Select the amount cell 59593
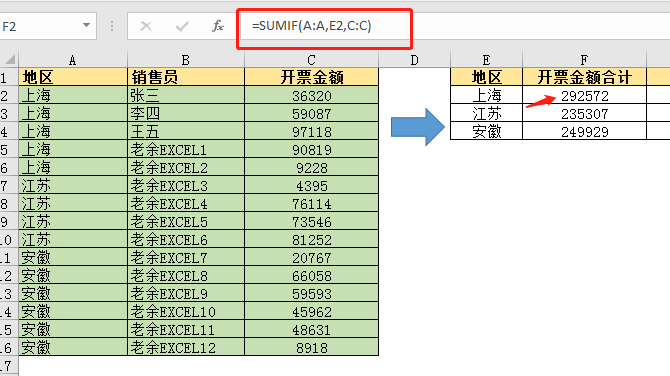This screenshot has width=670, height=376. (x=311, y=294)
